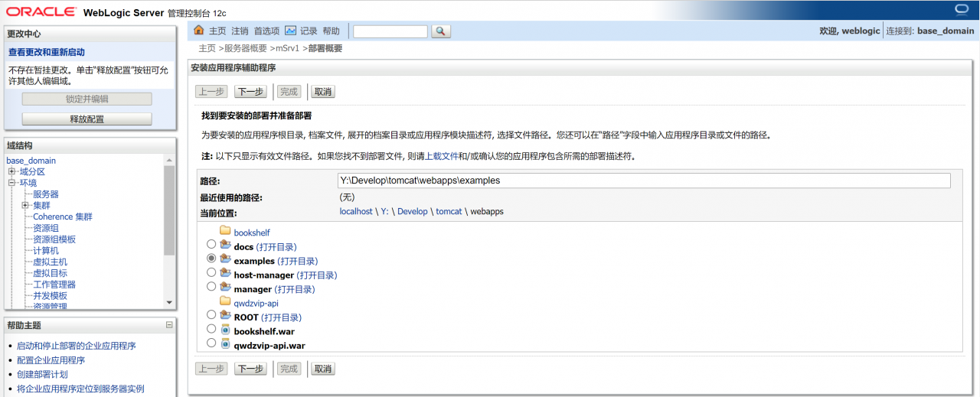Click 注销 in the top toolbar
Viewport: 980px width, 397px height.
(x=240, y=31)
